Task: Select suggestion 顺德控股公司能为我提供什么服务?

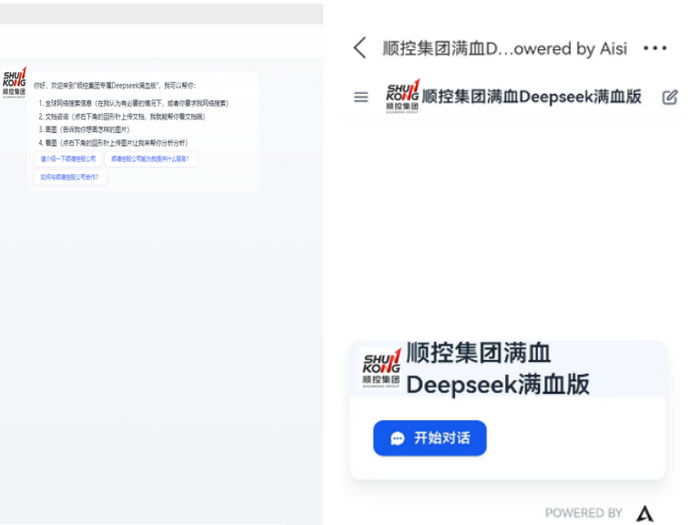Action: point(150,159)
